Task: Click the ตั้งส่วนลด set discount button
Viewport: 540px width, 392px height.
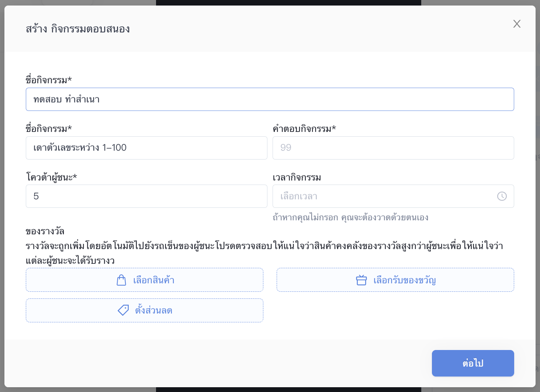Action: [x=145, y=310]
